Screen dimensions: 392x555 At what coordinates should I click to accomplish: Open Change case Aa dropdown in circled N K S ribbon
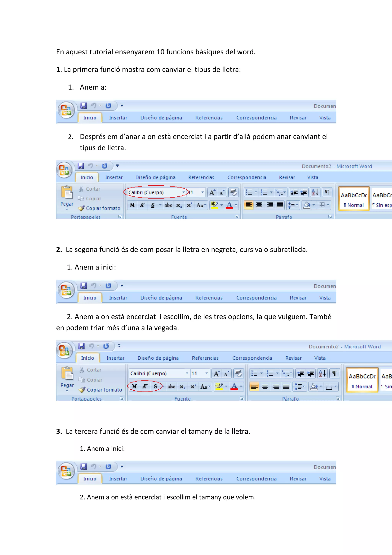(x=205, y=386)
